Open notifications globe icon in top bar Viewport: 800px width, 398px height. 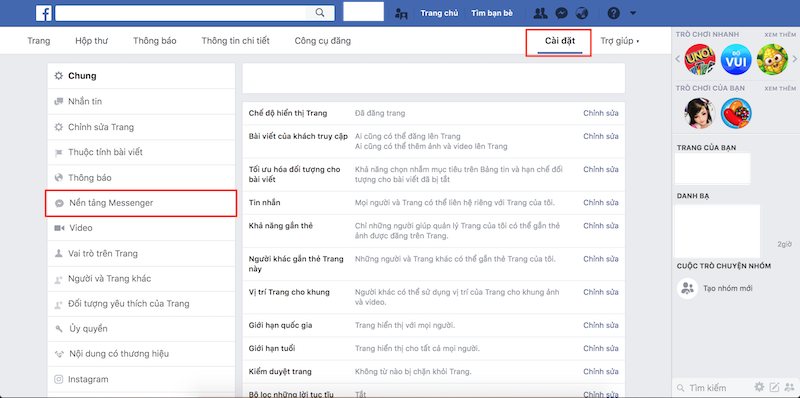pyautogui.click(x=582, y=13)
